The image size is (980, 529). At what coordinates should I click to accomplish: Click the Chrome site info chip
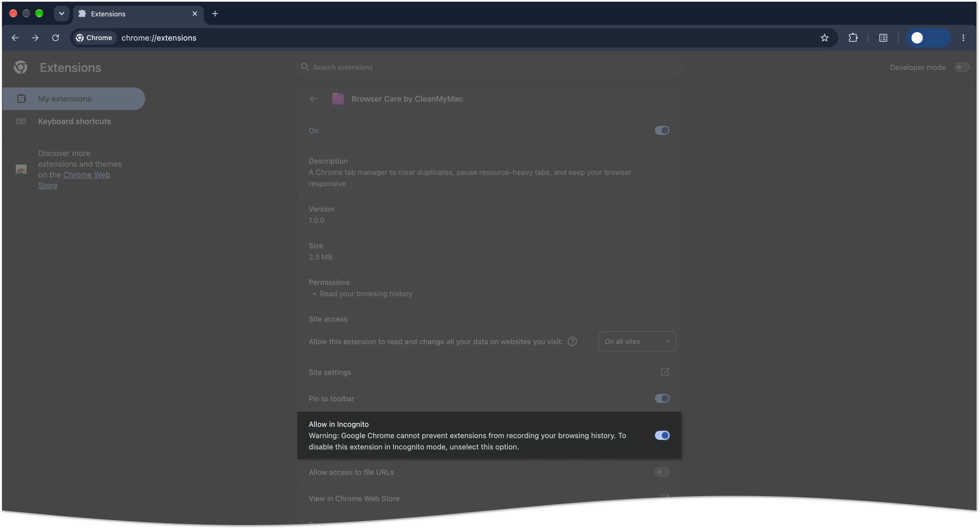[x=94, y=38]
